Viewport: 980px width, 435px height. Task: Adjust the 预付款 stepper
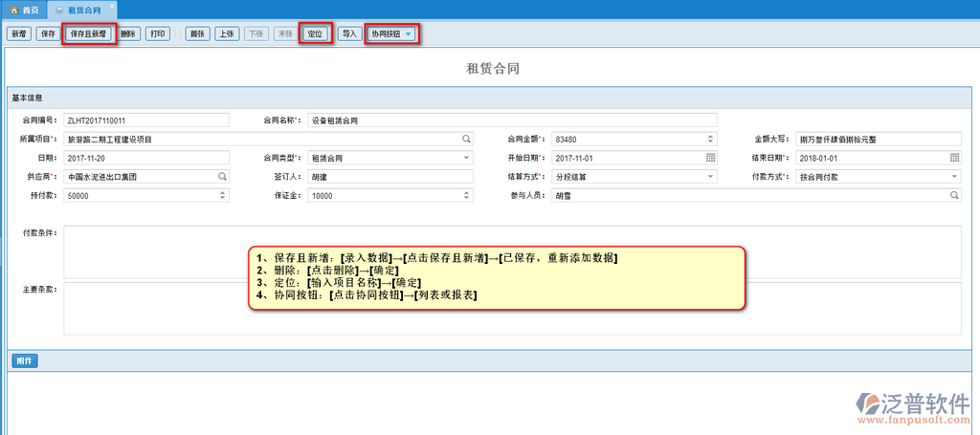[222, 196]
